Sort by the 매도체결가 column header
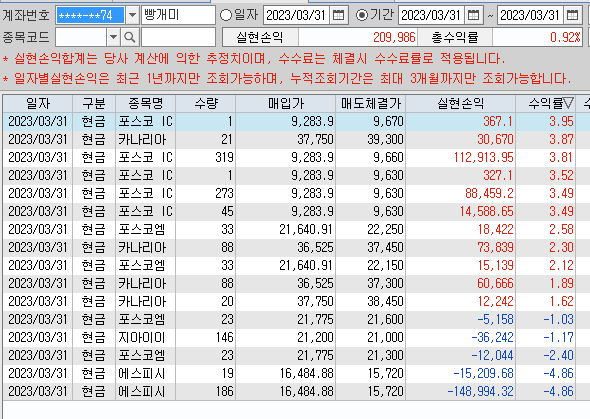The width and height of the screenshot is (590, 419). 371,103
